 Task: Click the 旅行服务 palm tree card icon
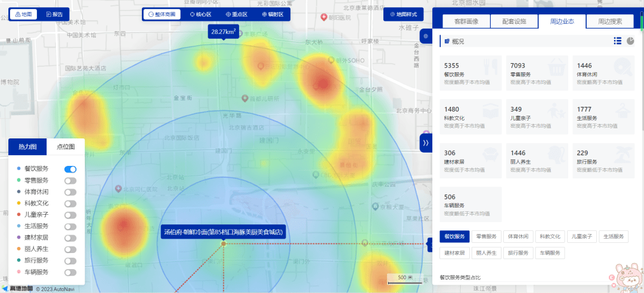(x=624, y=155)
